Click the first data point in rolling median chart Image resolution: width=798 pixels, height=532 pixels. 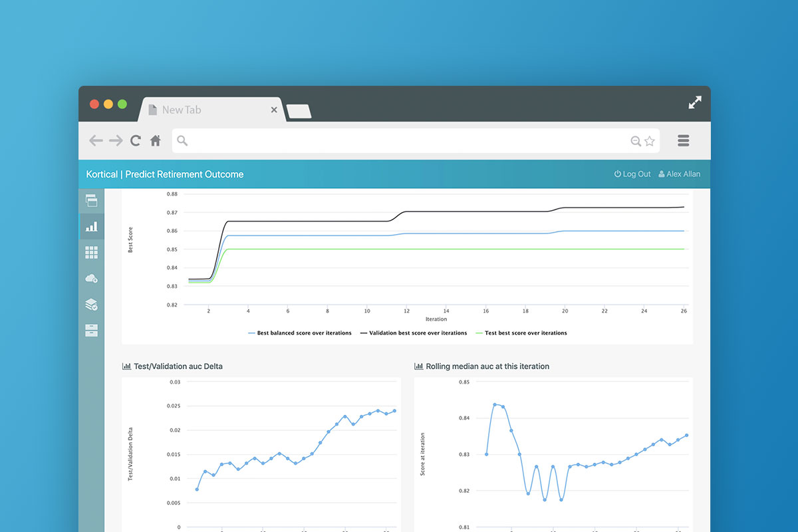[487, 454]
